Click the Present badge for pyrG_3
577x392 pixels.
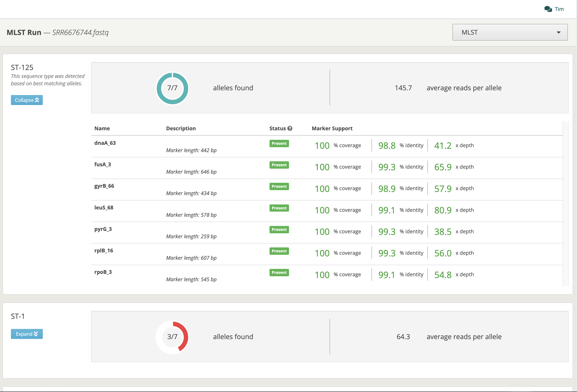279,230
